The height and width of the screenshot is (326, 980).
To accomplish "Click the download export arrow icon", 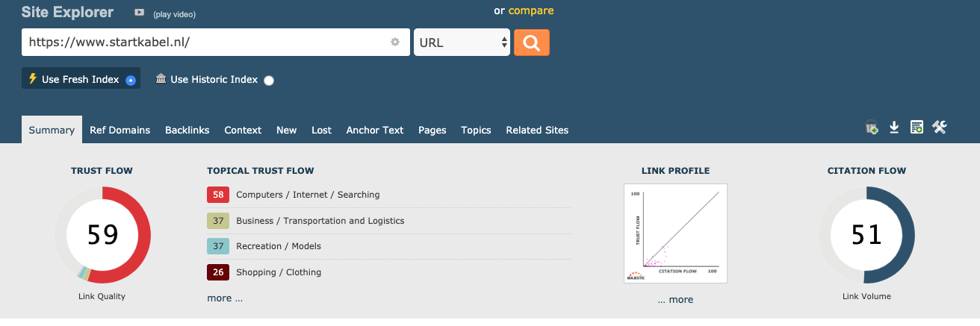I will click(x=894, y=128).
